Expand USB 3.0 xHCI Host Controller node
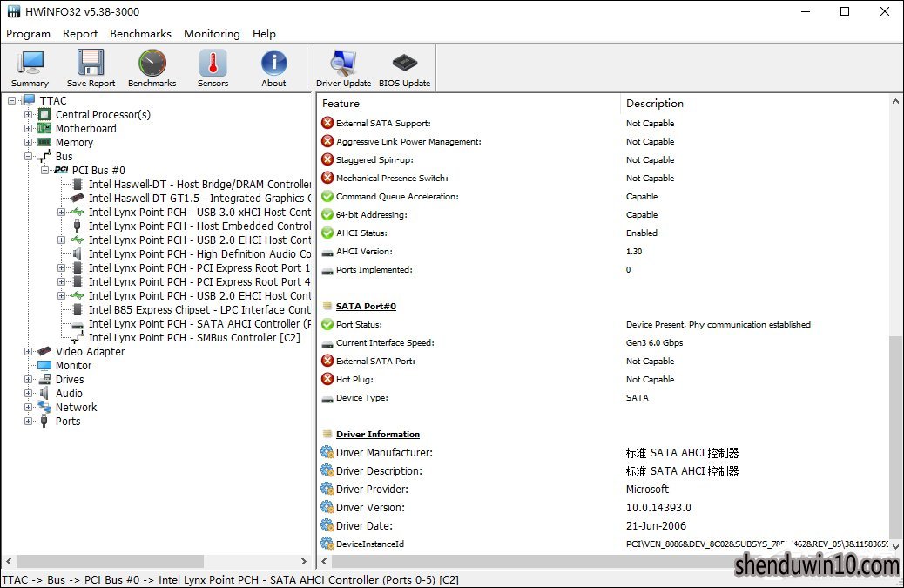The height and width of the screenshot is (588, 904). point(61,213)
